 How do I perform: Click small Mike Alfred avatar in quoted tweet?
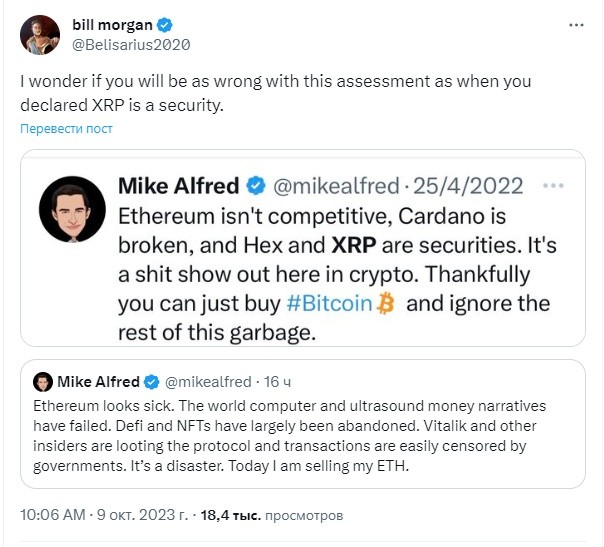pyautogui.click(x=43, y=382)
